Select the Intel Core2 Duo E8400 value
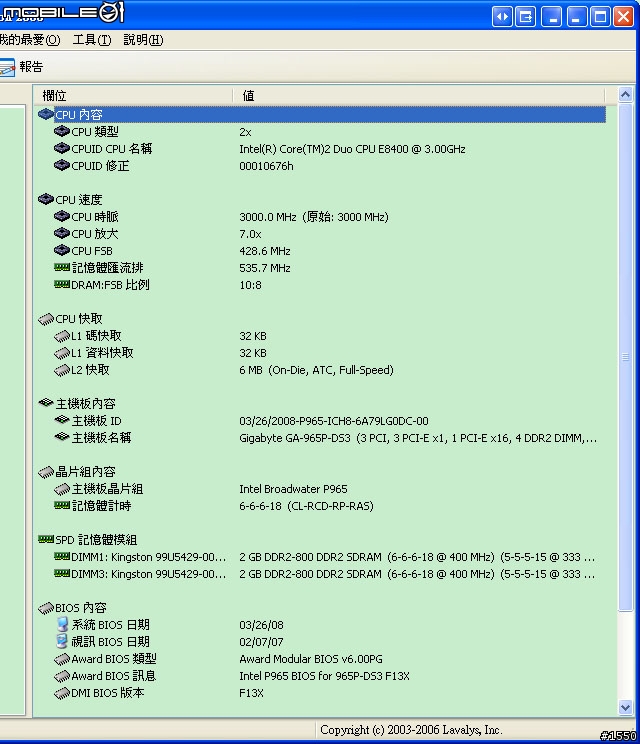640x744 pixels. point(352,149)
